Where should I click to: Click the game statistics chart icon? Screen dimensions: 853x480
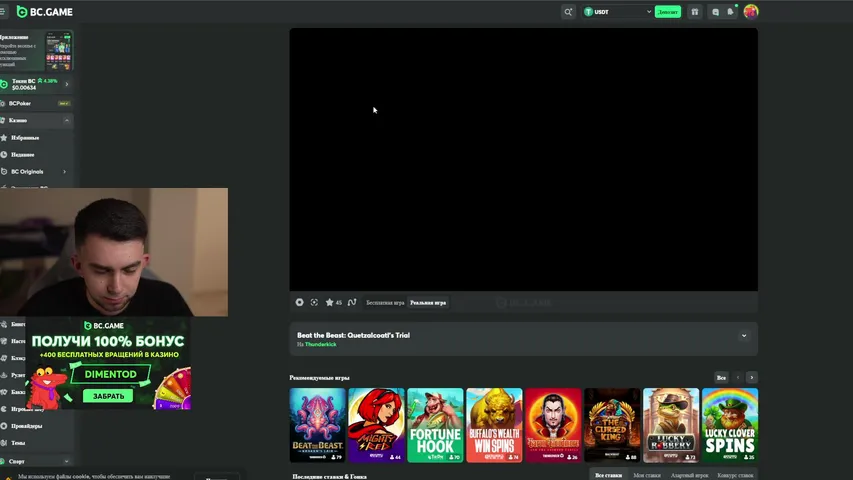click(x=352, y=302)
